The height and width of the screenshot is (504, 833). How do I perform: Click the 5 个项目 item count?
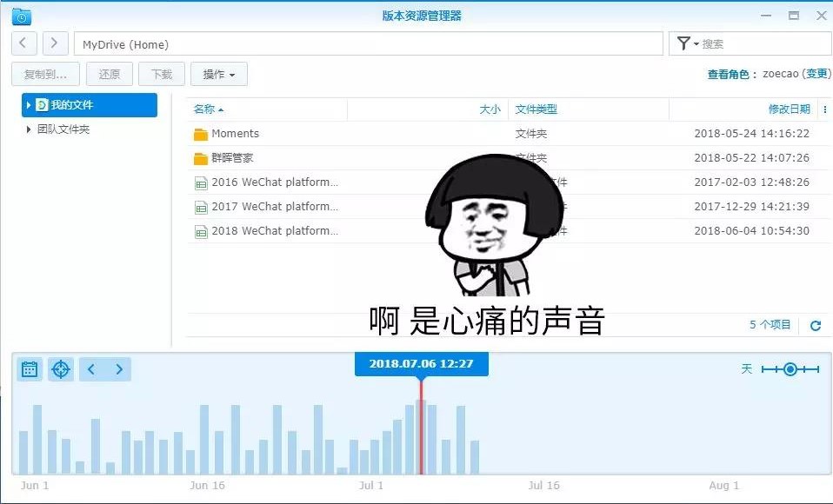coord(770,324)
